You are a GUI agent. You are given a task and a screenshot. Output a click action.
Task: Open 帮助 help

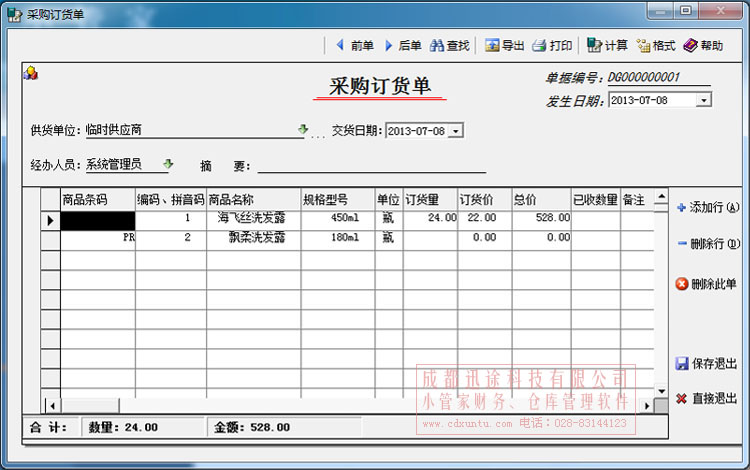coord(703,45)
